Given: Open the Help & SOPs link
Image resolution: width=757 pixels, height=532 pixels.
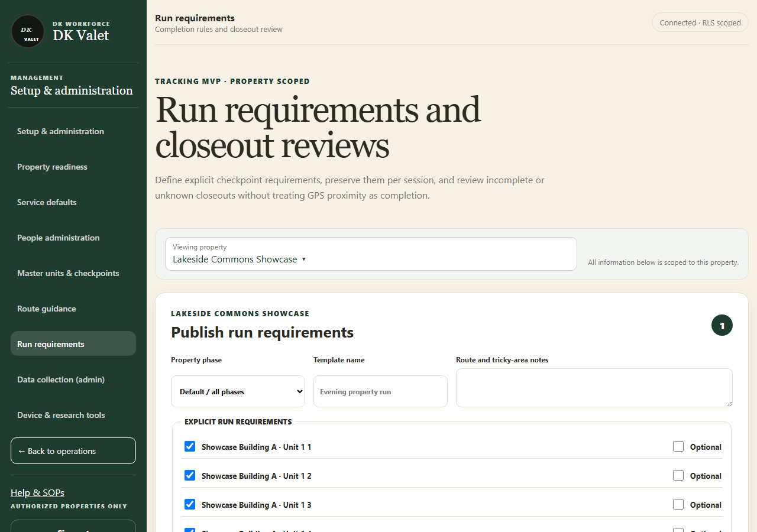Looking at the screenshot, I should click(x=37, y=492).
